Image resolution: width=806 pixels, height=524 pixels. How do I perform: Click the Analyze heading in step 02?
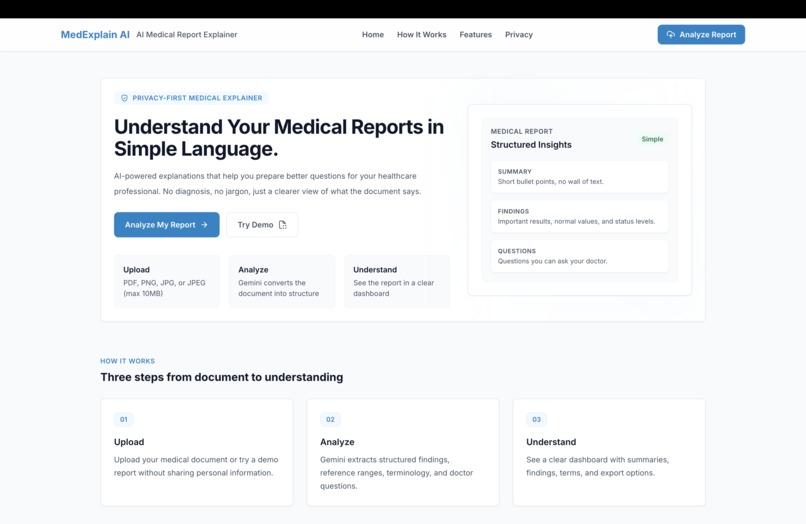(337, 442)
